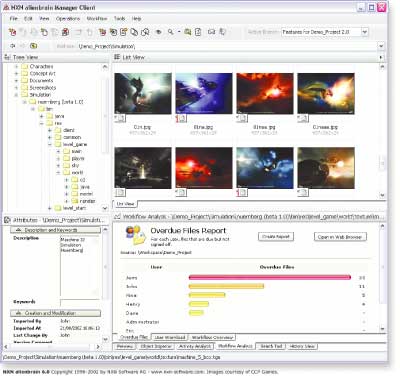The image size is (400, 385).
Task: Open the Edit menu
Action: coord(28,19)
